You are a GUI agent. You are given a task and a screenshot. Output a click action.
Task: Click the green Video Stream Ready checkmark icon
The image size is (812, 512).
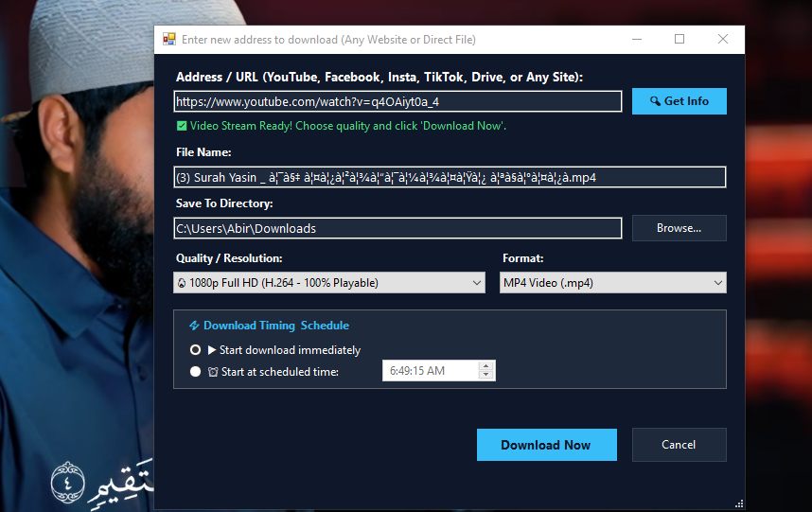click(182, 126)
